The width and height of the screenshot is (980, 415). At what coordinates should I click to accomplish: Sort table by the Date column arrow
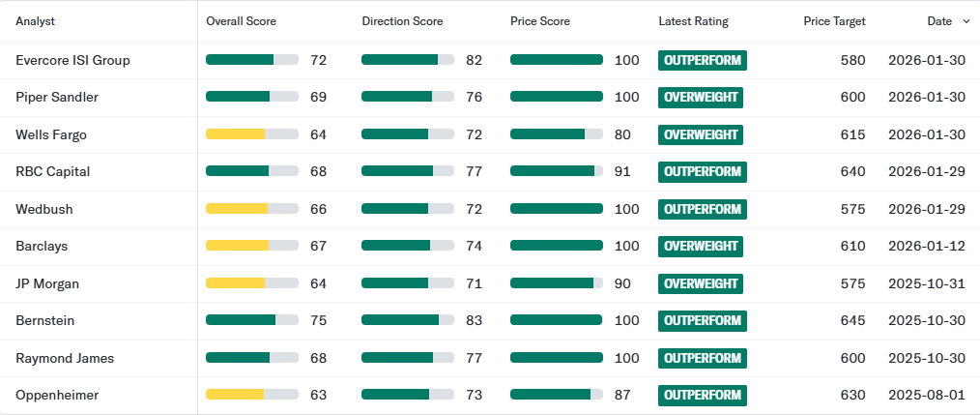[966, 21]
